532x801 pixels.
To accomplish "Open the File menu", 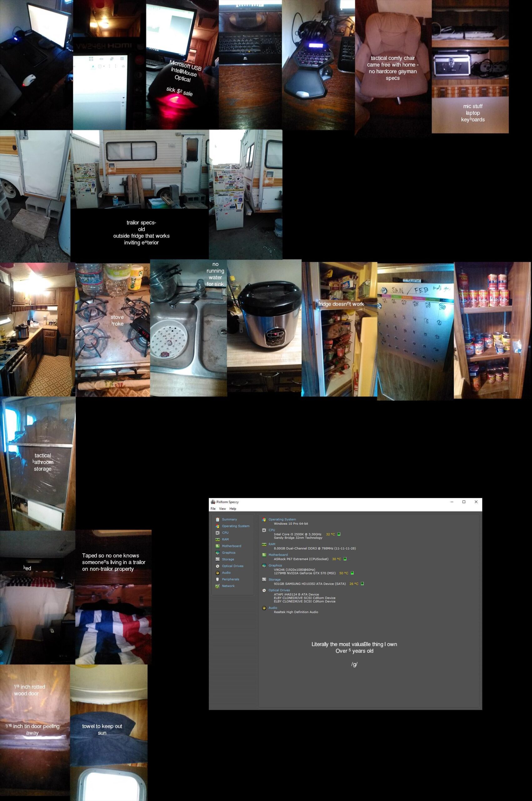I will 213,509.
